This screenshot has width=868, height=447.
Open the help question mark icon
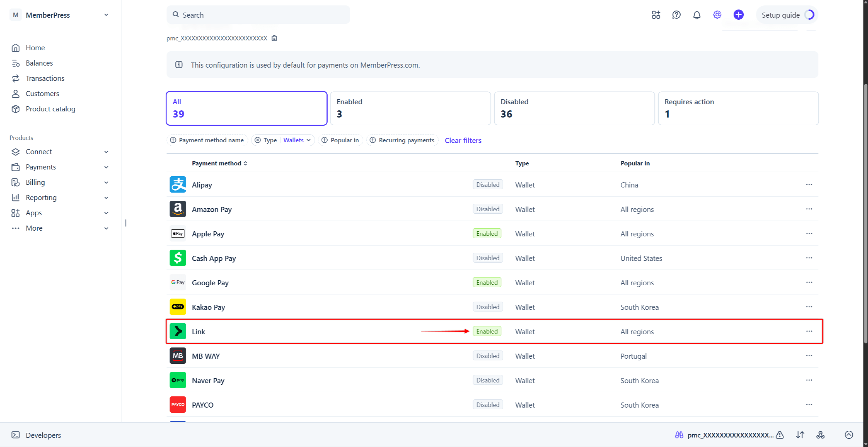pyautogui.click(x=676, y=15)
